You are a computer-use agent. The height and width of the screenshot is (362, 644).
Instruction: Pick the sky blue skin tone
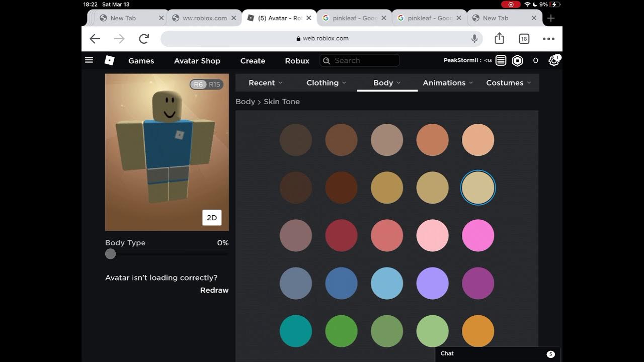(x=387, y=283)
